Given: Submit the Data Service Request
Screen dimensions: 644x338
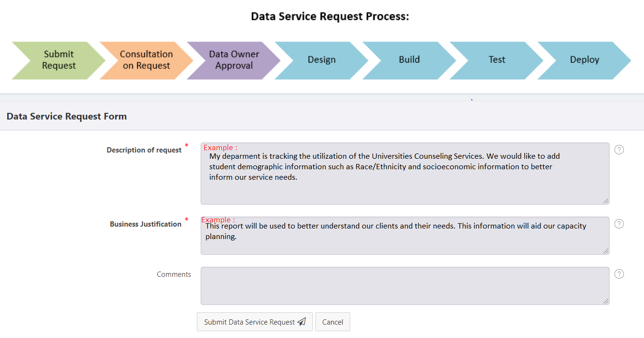Looking at the screenshot, I should (x=255, y=322).
